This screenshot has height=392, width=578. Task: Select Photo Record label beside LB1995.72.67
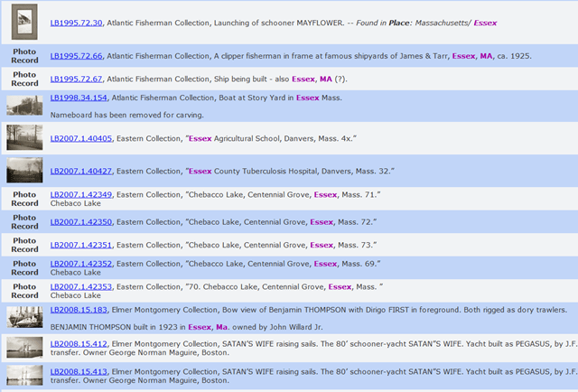24,79
